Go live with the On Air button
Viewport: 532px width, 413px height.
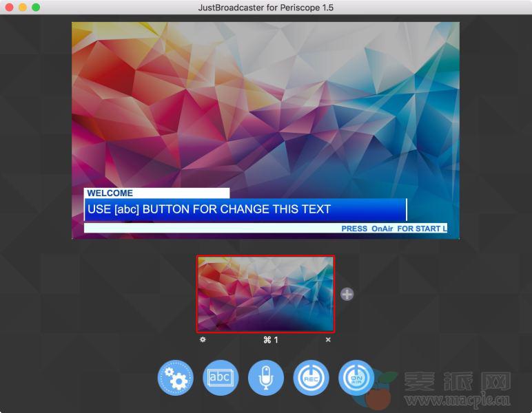pyautogui.click(x=356, y=378)
